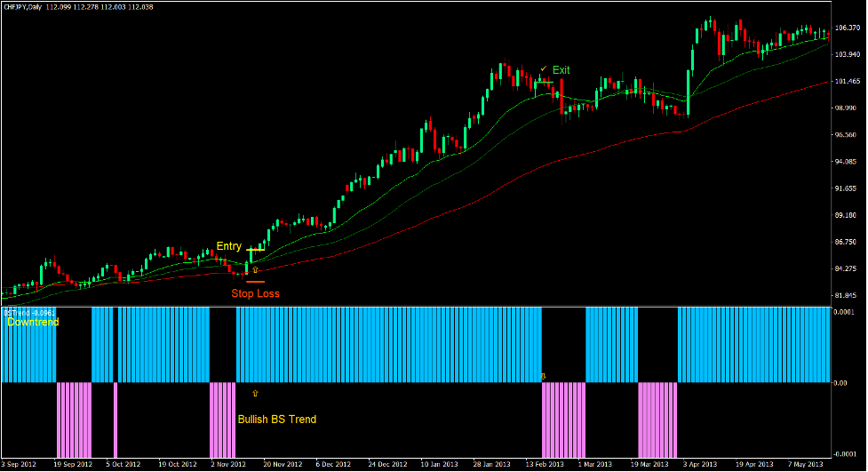Viewport: 868px width, 472px height.
Task: Select the yellow Downtrend label
Action: 33,323
